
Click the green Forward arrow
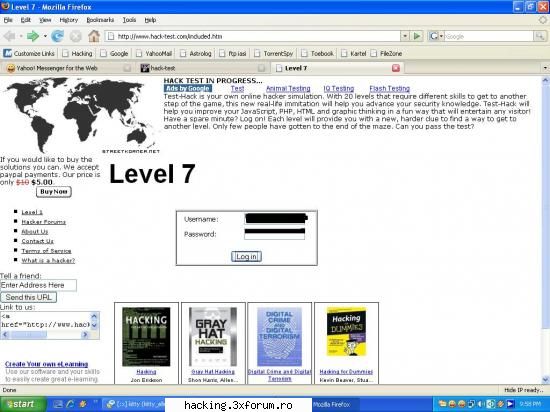(x=33, y=36)
